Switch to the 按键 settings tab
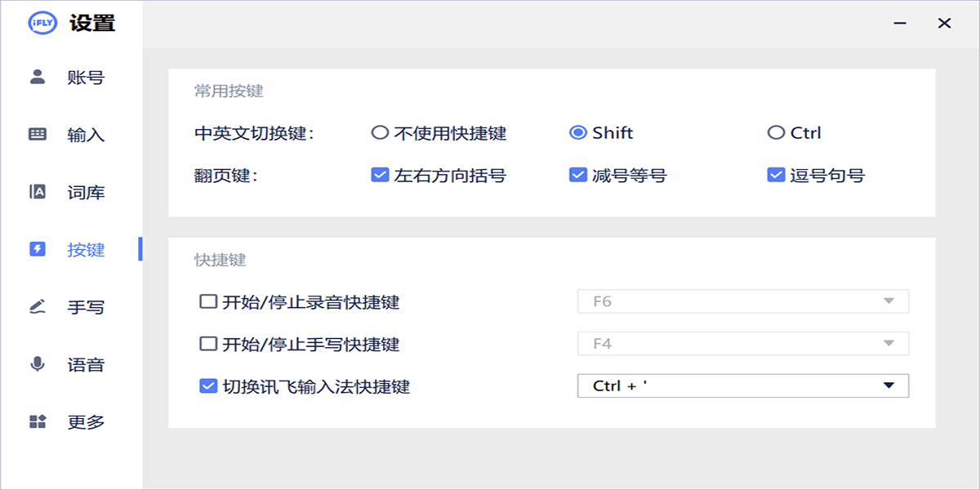 pos(82,249)
